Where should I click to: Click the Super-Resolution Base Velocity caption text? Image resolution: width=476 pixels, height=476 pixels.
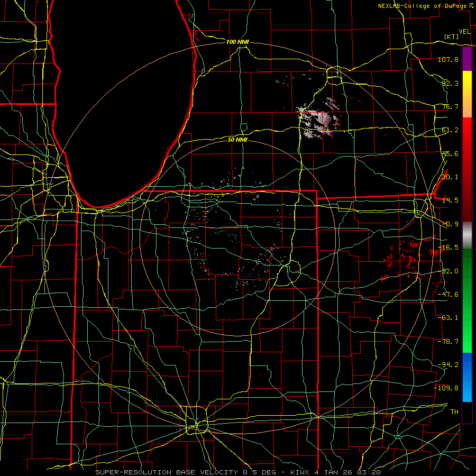pos(238,472)
